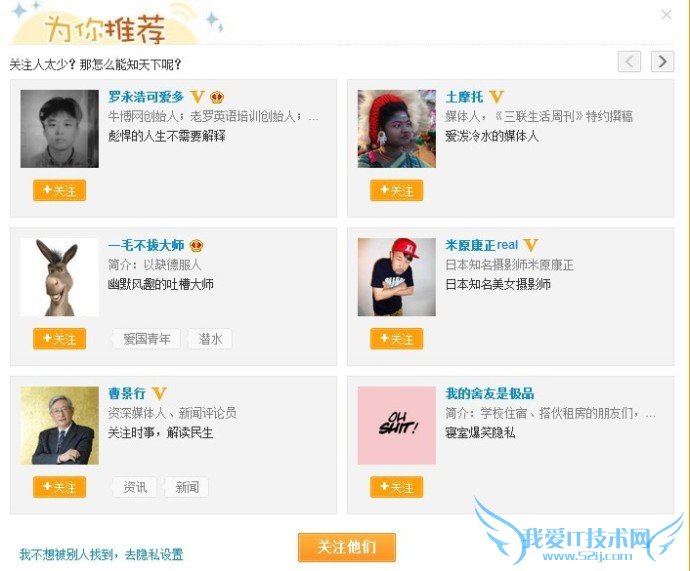Open the donkey avatar of 一毛不拔大师
This screenshot has width=690, height=571.
tap(59, 277)
